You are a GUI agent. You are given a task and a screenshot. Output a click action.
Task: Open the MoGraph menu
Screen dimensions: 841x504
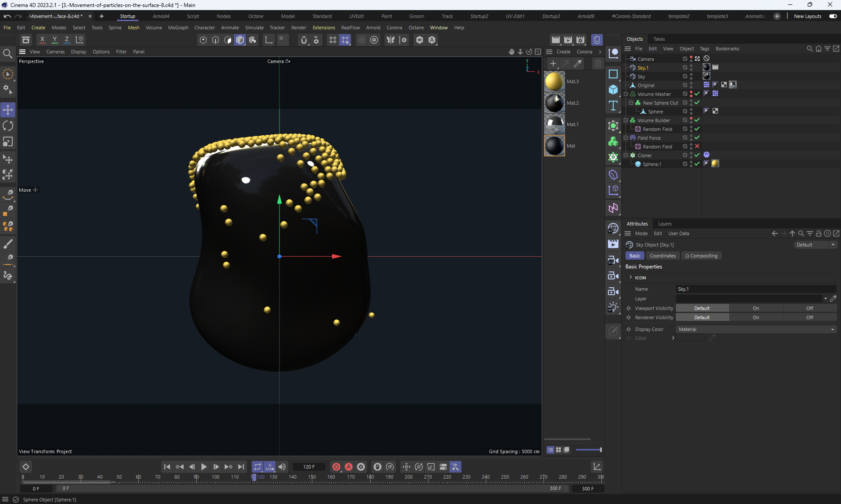coord(178,28)
